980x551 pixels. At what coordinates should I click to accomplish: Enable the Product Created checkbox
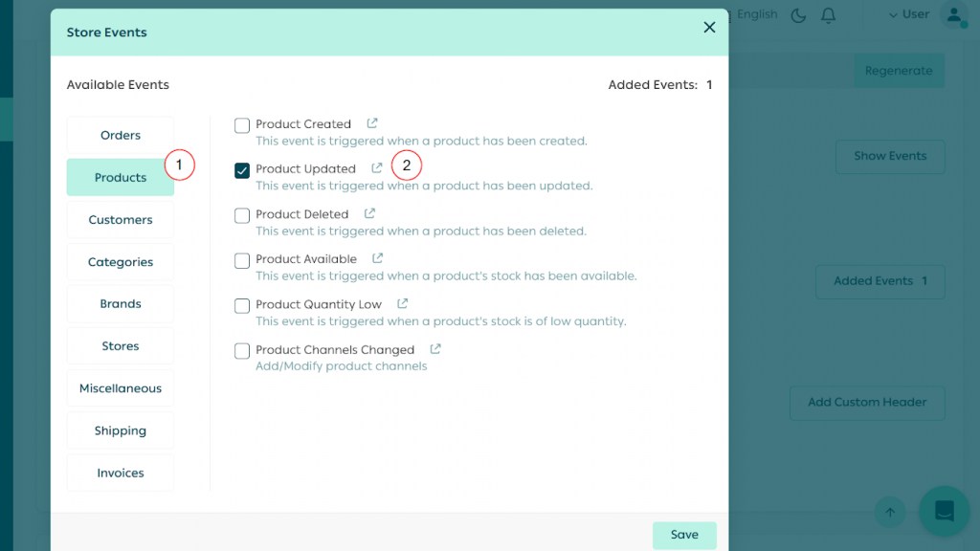point(242,125)
